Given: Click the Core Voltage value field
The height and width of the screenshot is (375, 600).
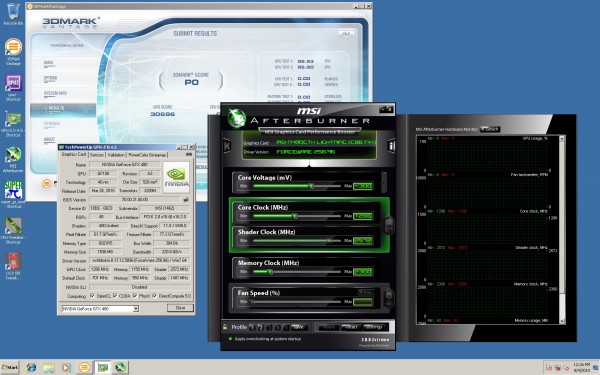Looking at the screenshot, I should (363, 186).
